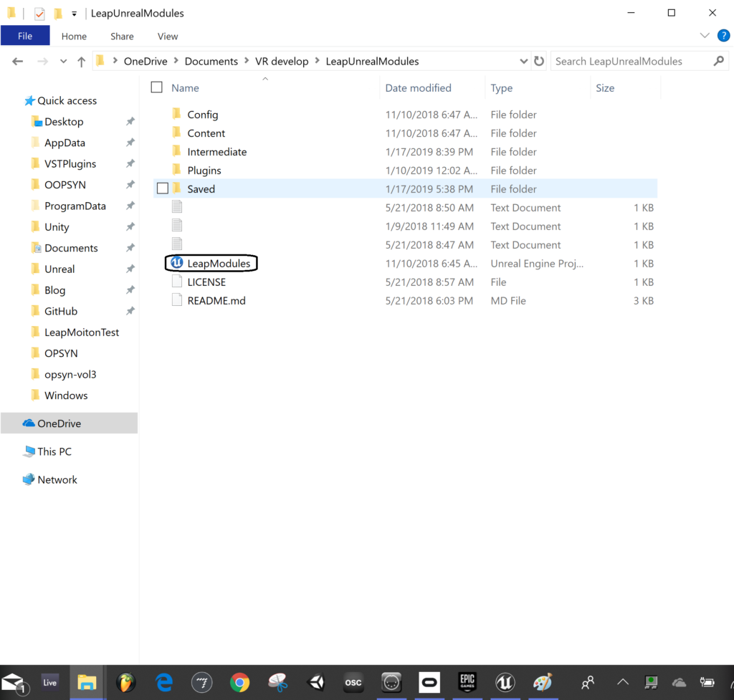Open the OSC app from the taskbar

(353, 682)
